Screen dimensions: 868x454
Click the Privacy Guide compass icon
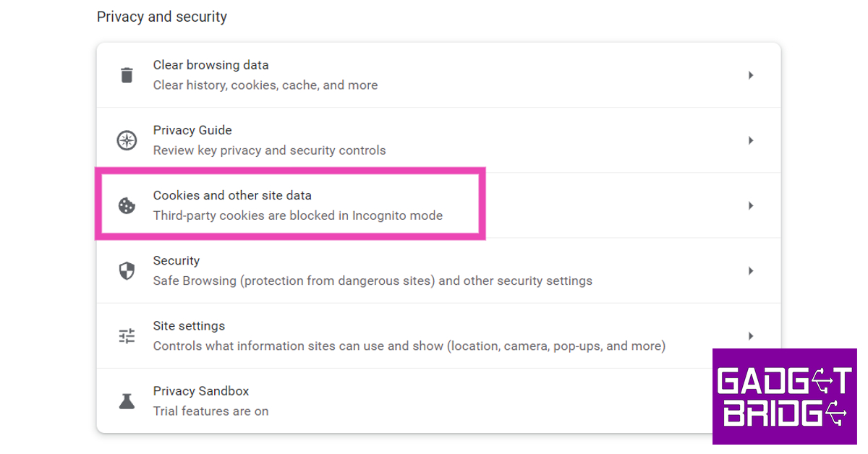(127, 140)
